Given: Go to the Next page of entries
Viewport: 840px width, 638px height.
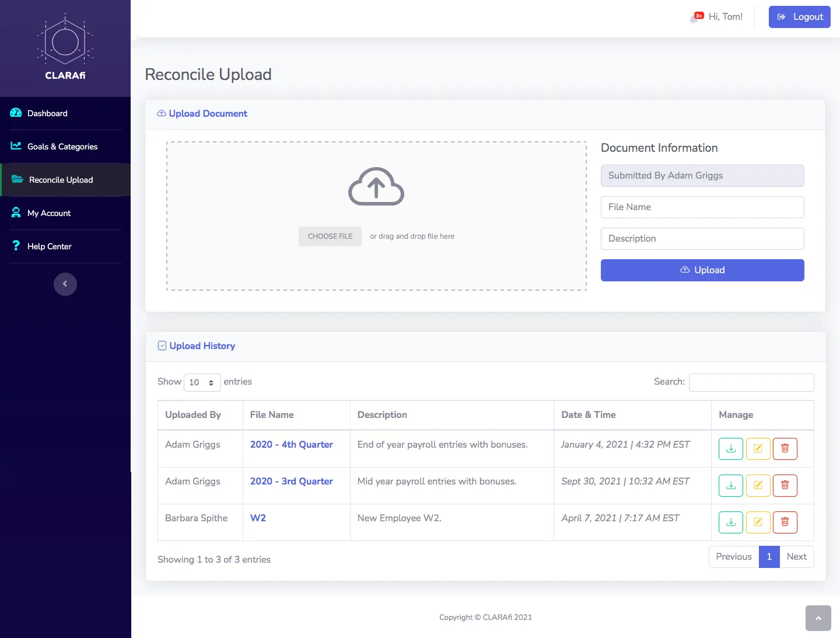Looking at the screenshot, I should (x=796, y=557).
